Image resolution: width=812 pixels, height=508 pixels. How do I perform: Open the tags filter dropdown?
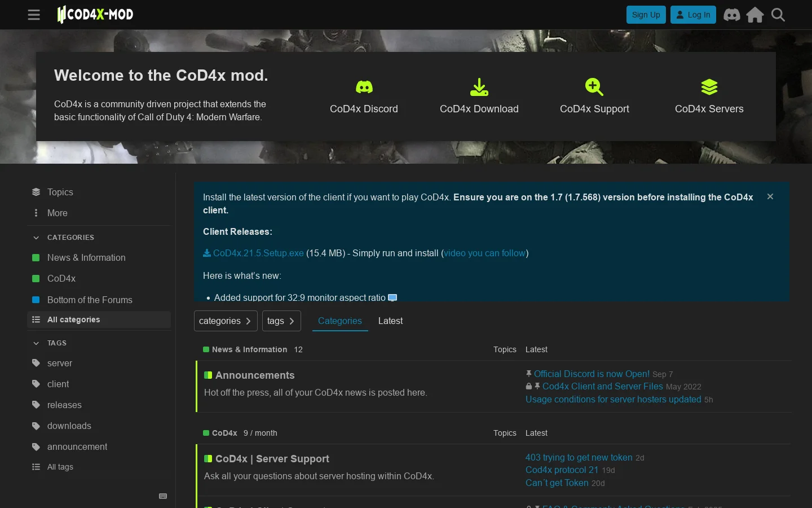(x=281, y=321)
